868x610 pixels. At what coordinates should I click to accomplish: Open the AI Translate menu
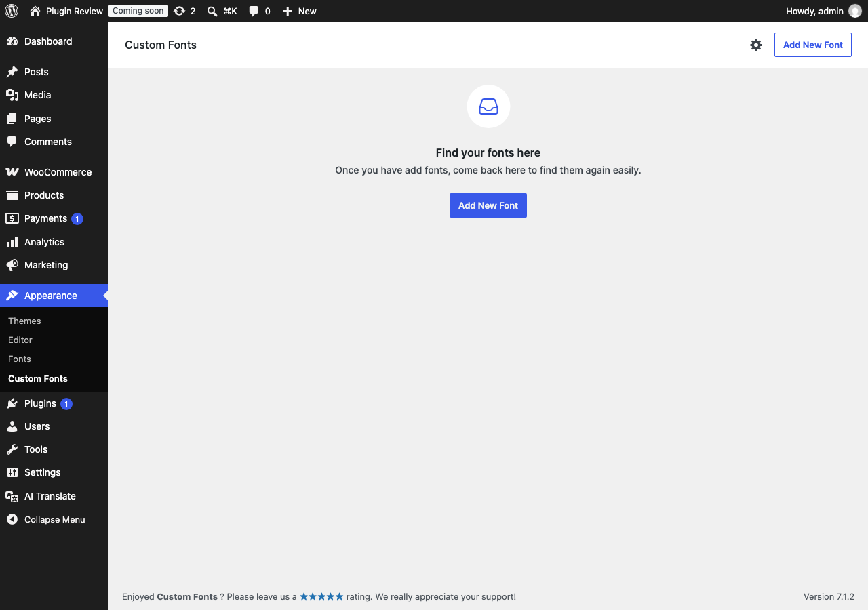tap(54, 496)
